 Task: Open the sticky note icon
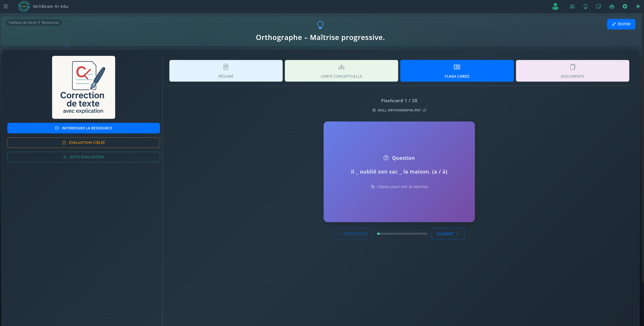598,7
